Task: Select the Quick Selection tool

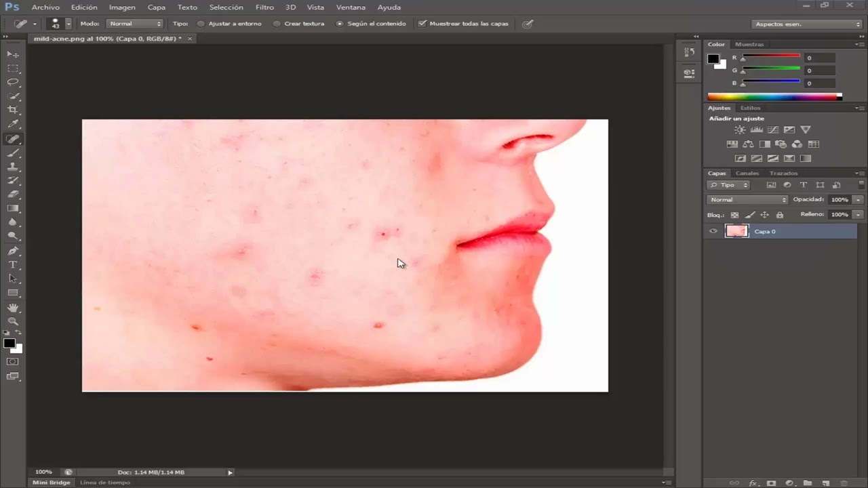Action: coord(13,96)
